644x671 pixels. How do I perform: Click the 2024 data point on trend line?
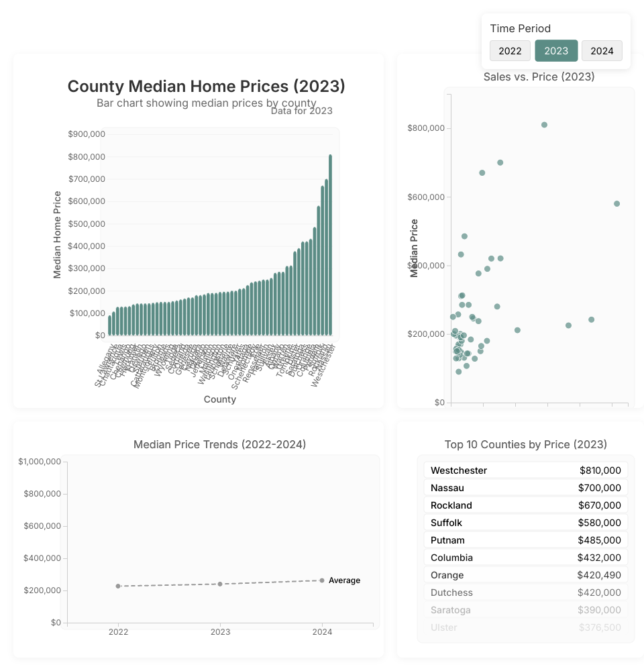click(322, 580)
